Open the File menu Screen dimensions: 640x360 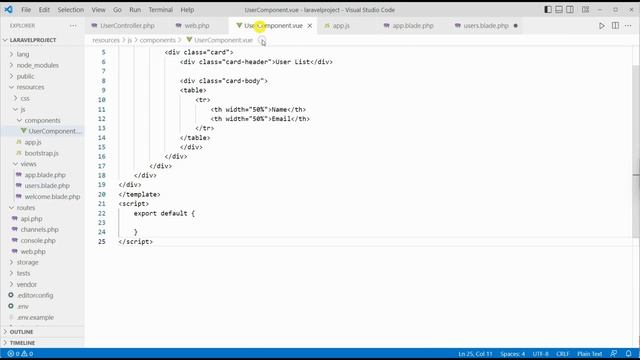point(26,10)
